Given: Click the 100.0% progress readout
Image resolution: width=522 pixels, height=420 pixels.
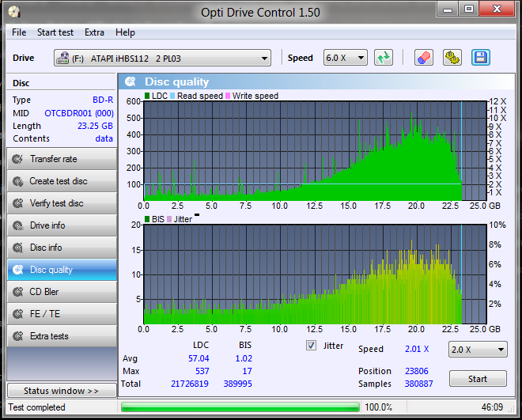Looking at the screenshot, I should coord(379,407).
